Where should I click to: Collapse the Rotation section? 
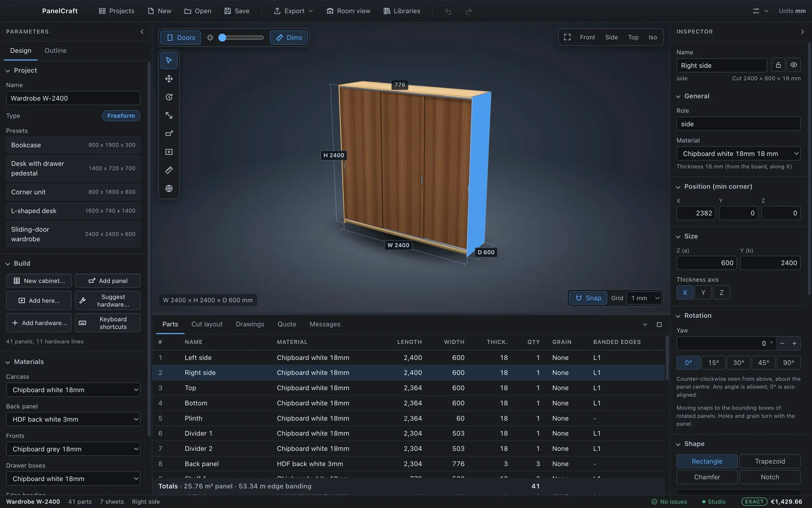click(x=693, y=316)
